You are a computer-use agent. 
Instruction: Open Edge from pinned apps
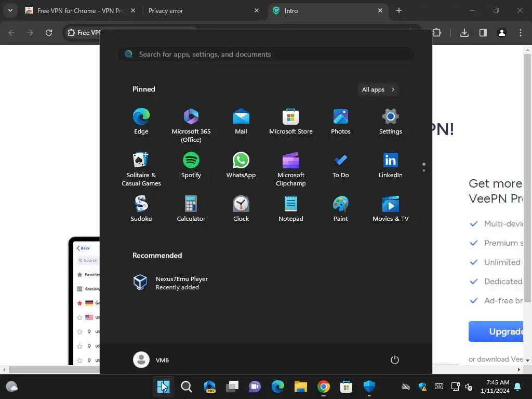click(x=141, y=122)
